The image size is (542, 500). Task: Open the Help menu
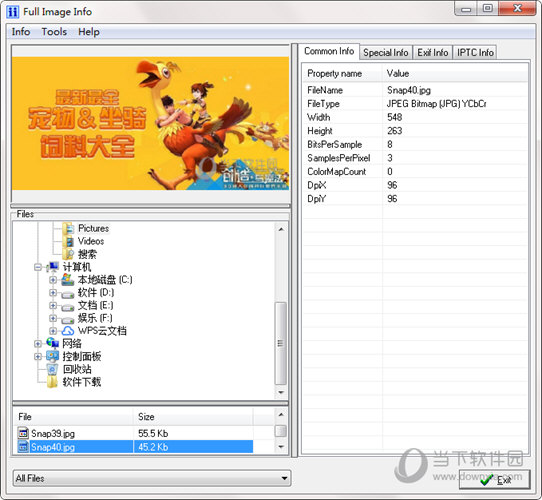coord(89,32)
